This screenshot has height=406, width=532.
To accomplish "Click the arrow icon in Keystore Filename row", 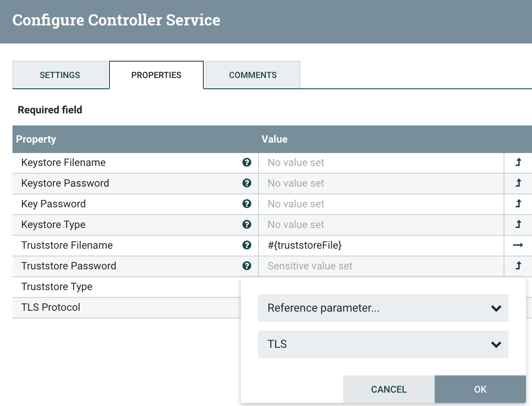I will (x=518, y=162).
